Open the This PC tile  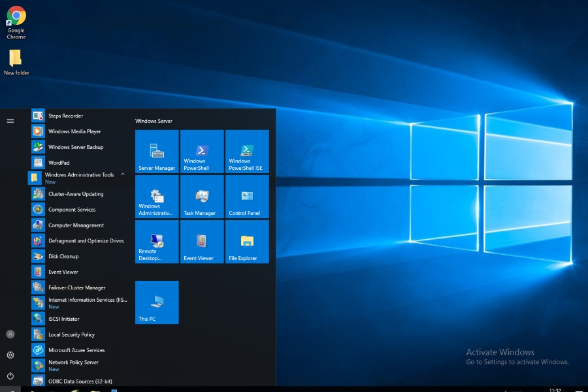point(157,302)
